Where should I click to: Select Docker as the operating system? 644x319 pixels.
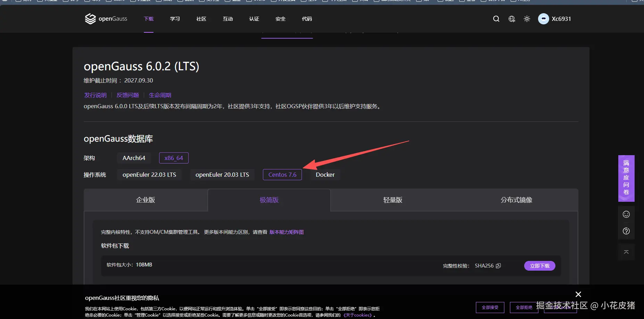pos(325,174)
